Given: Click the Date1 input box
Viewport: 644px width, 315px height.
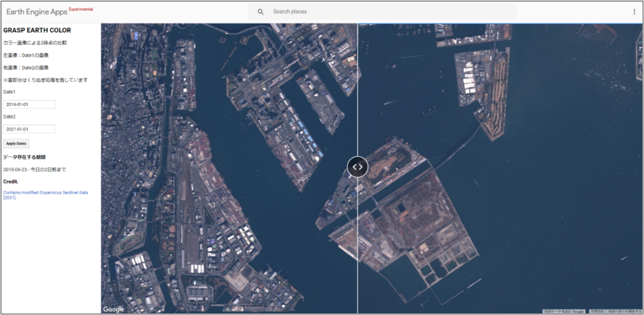Looking at the screenshot, I should click(29, 105).
